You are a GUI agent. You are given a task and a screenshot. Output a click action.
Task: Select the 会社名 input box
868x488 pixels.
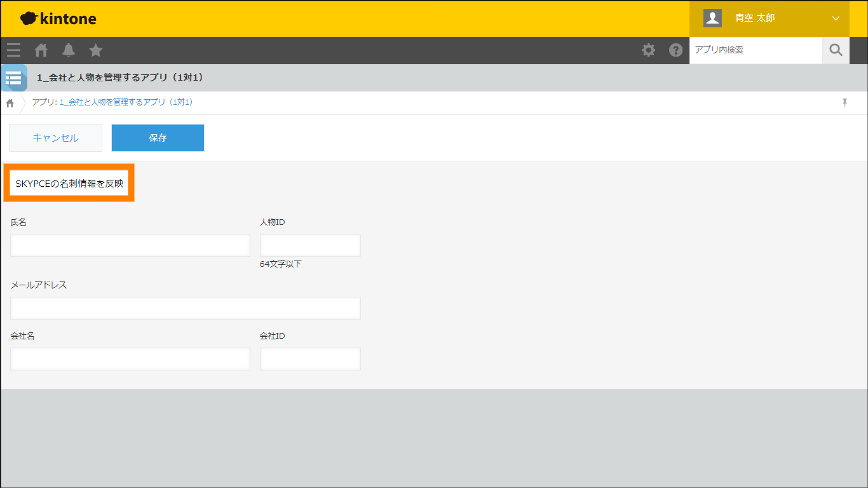pyautogui.click(x=130, y=359)
